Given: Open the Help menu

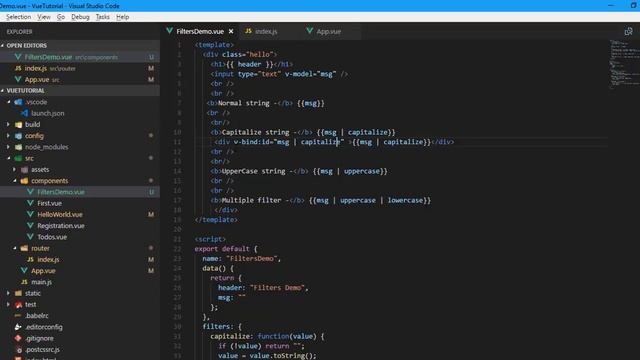Looking at the screenshot, I should click(122, 17).
